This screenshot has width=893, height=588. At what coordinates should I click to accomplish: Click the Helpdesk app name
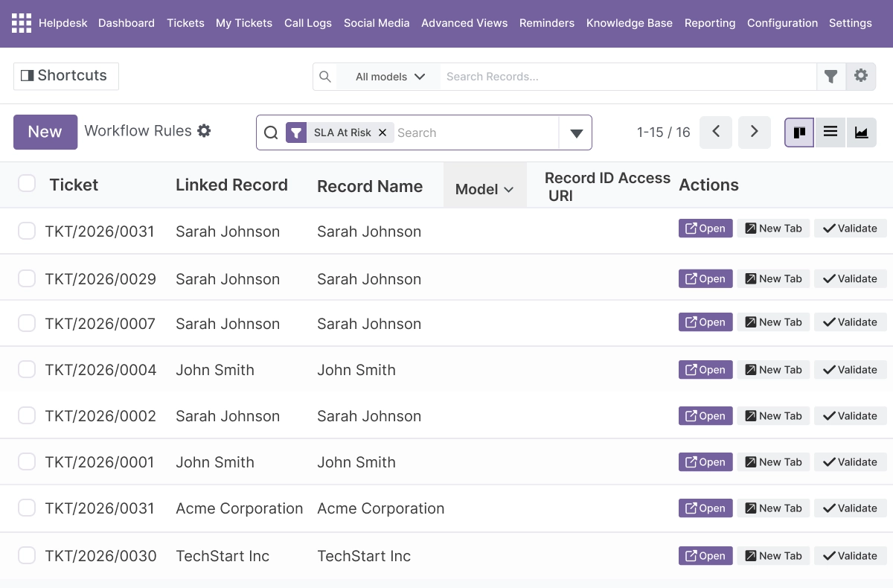coord(63,23)
